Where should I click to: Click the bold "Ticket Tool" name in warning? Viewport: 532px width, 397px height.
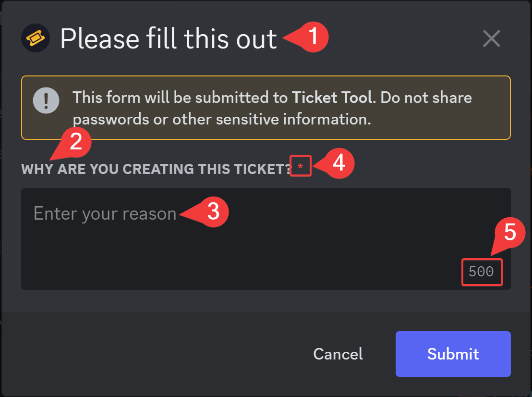[x=332, y=98]
